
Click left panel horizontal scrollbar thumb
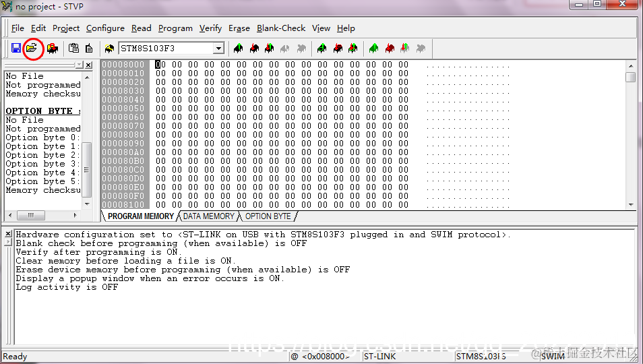[31, 215]
